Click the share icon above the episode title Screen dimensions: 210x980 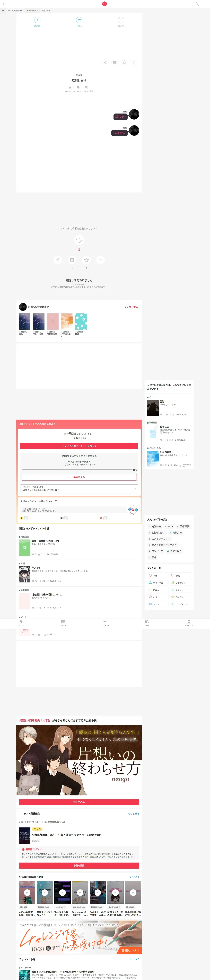[x=105, y=62]
